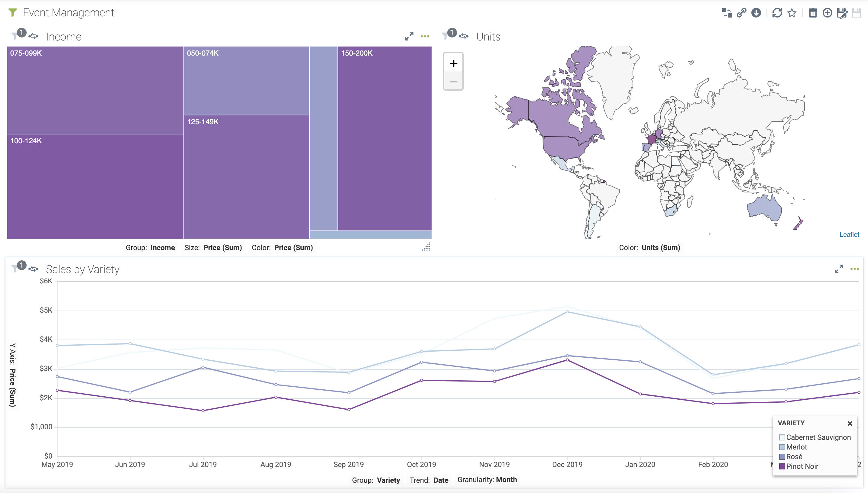This screenshot has width=868, height=493.
Task: Click the download dashboard icon
Action: (x=756, y=13)
